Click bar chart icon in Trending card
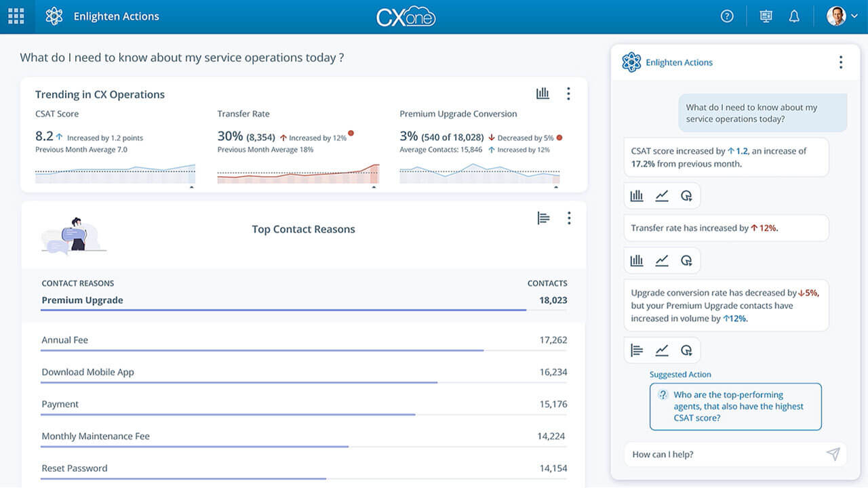868x488 pixels. click(542, 94)
